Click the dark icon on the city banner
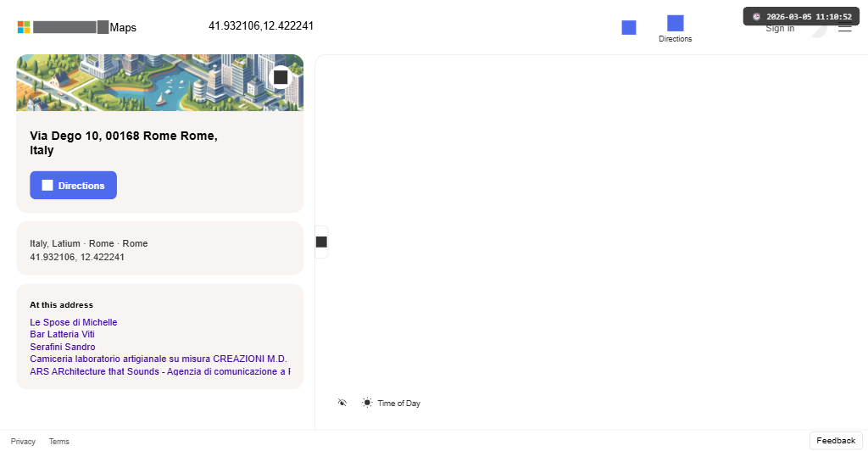 tap(281, 77)
